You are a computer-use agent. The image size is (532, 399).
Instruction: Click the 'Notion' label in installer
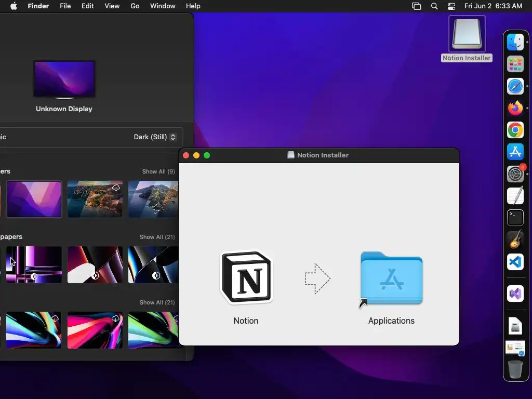pos(246,321)
